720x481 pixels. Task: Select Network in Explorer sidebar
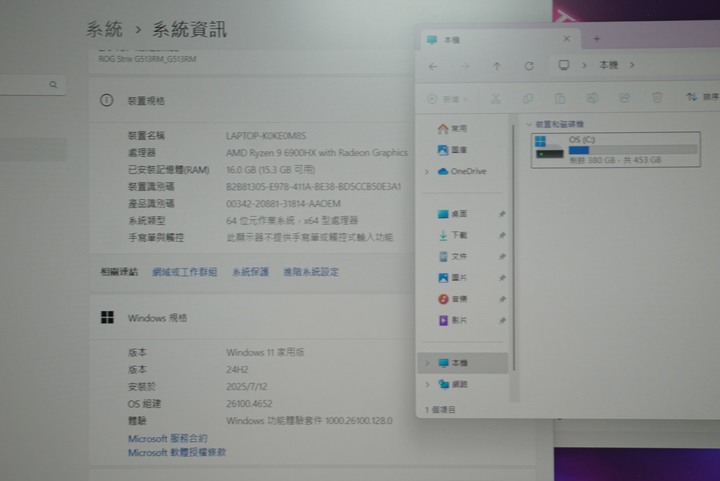click(x=452, y=384)
